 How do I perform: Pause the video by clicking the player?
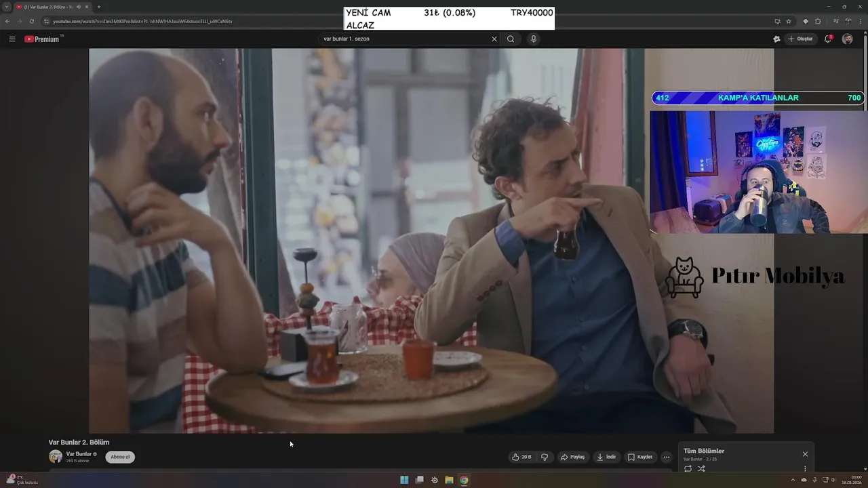431,241
